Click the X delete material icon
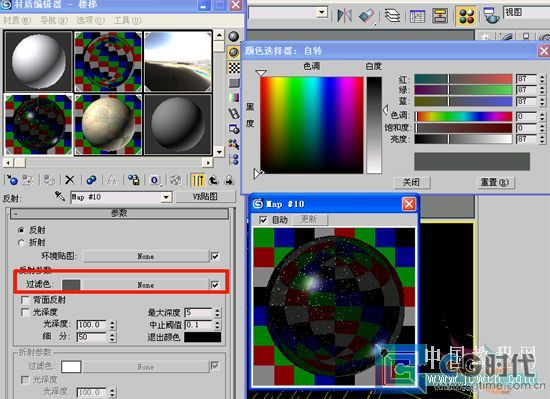The image size is (550, 399). coord(69,180)
